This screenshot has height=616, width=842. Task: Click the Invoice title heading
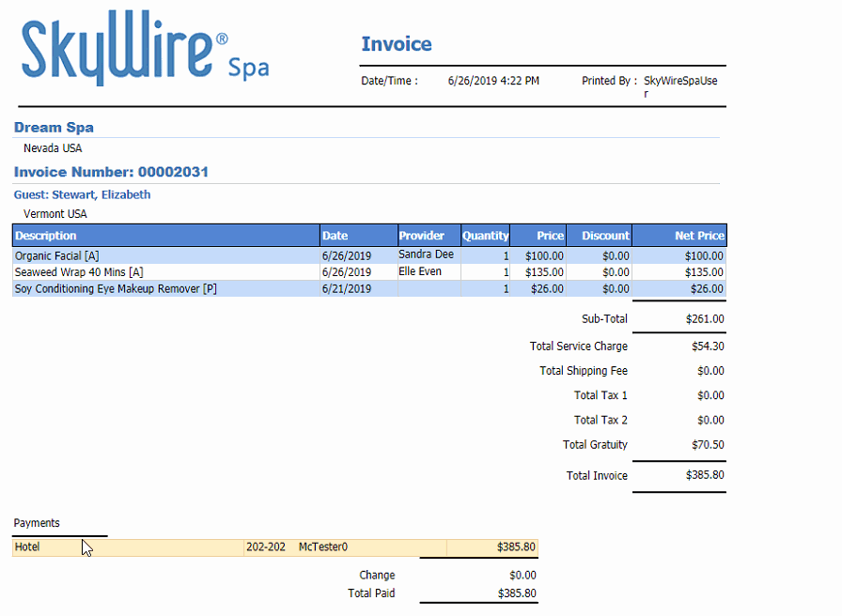[397, 44]
